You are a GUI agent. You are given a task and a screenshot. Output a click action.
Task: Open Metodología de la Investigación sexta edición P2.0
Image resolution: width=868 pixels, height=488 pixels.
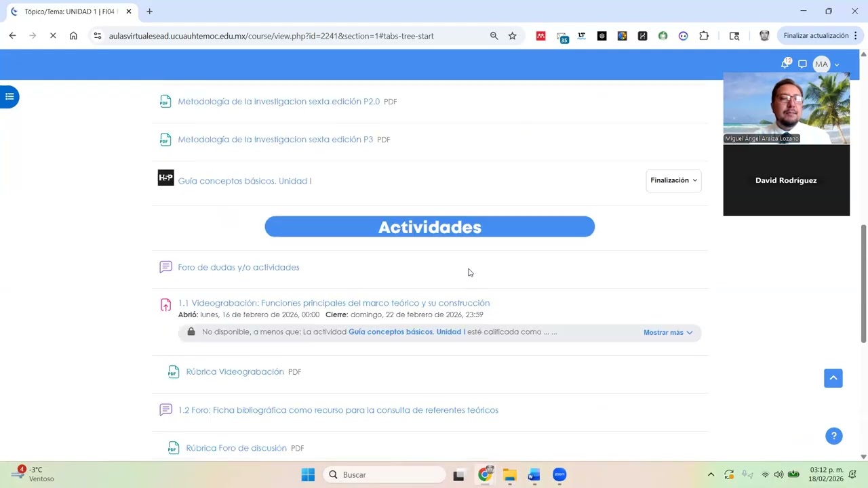pyautogui.click(x=279, y=102)
